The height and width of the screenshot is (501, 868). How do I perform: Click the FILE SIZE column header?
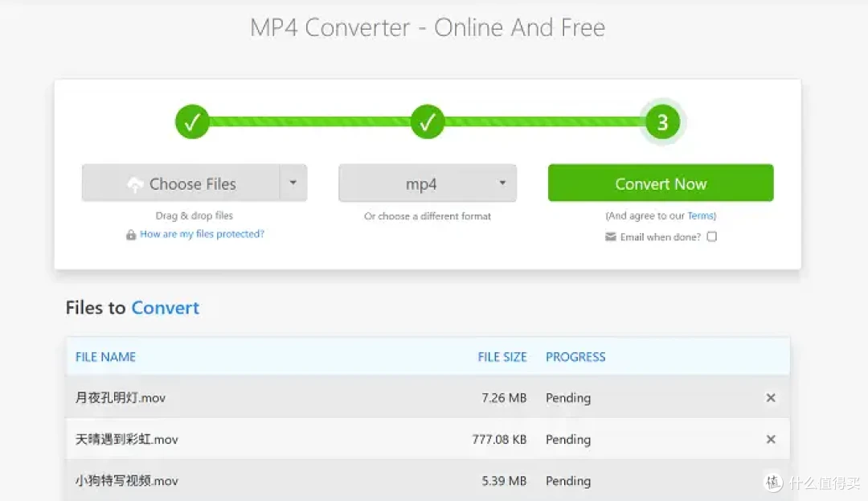502,357
